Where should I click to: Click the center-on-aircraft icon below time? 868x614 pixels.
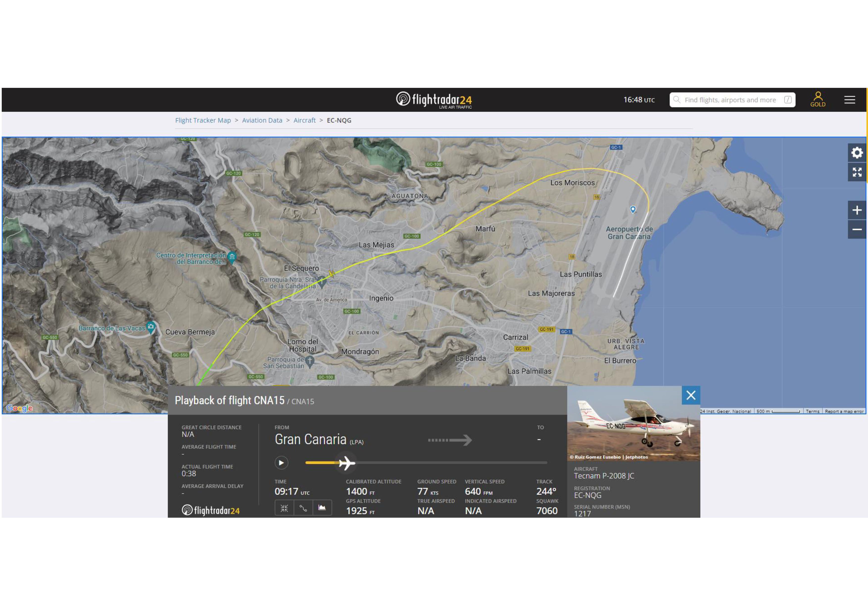284,508
